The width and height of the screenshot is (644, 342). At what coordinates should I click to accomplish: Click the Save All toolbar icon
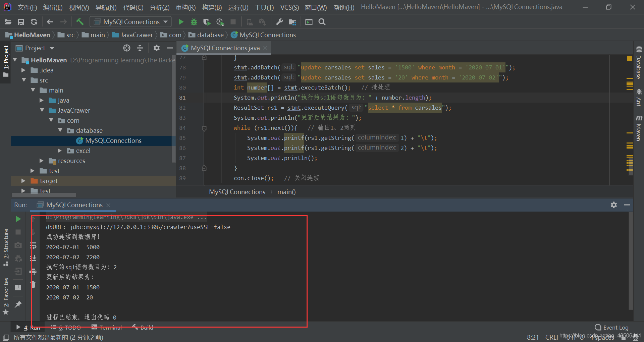21,22
